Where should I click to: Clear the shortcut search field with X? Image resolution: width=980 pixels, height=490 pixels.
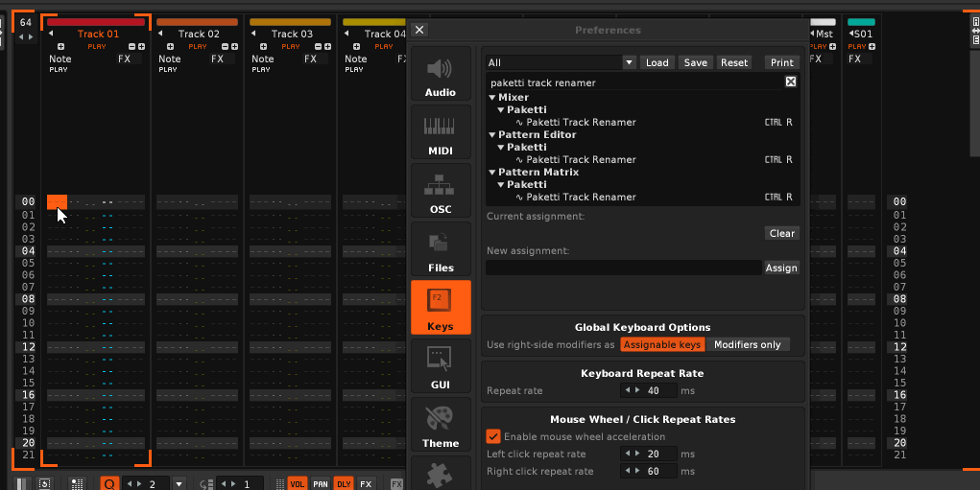click(x=791, y=82)
